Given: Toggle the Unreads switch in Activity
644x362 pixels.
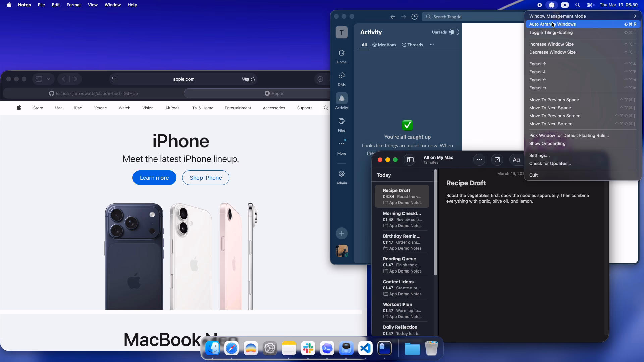Looking at the screenshot, I should tap(453, 32).
